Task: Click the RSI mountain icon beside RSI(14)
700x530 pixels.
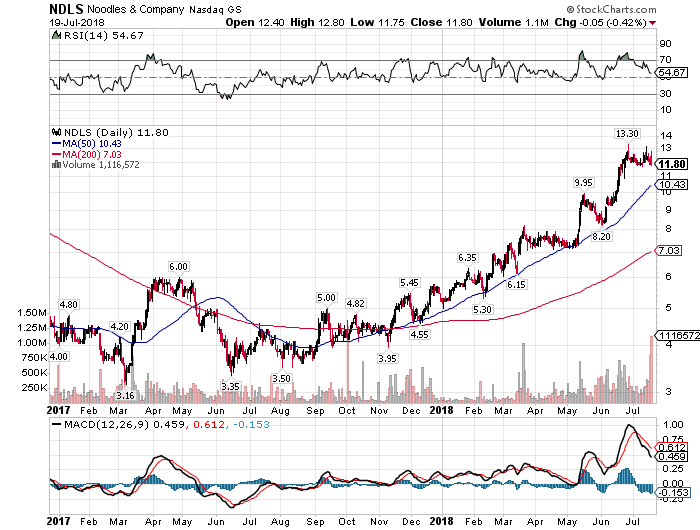Action: pyautogui.click(x=56, y=35)
